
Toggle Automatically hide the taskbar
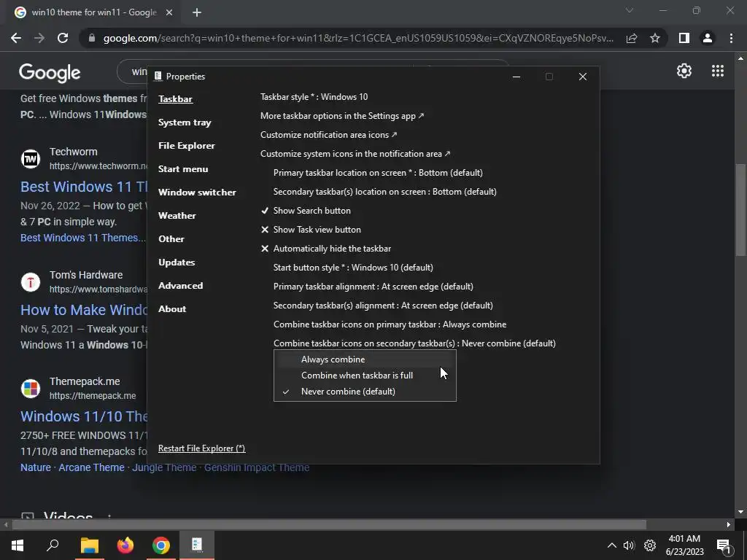pos(326,249)
